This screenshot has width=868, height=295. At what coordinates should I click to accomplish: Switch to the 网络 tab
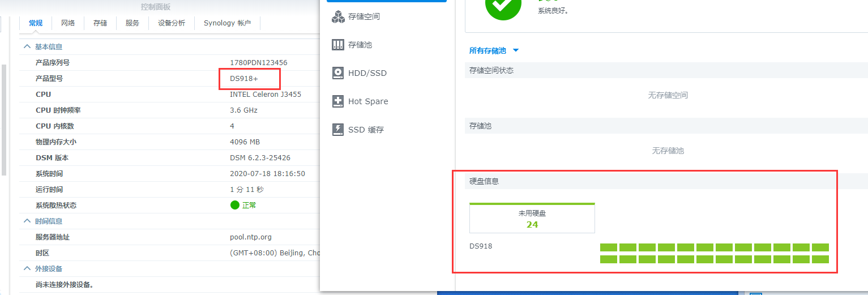click(68, 23)
